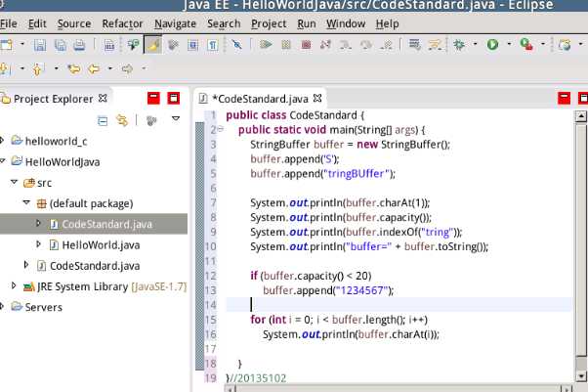Click the Disconnect debug toolbar icon
588x392 pixels.
325,45
